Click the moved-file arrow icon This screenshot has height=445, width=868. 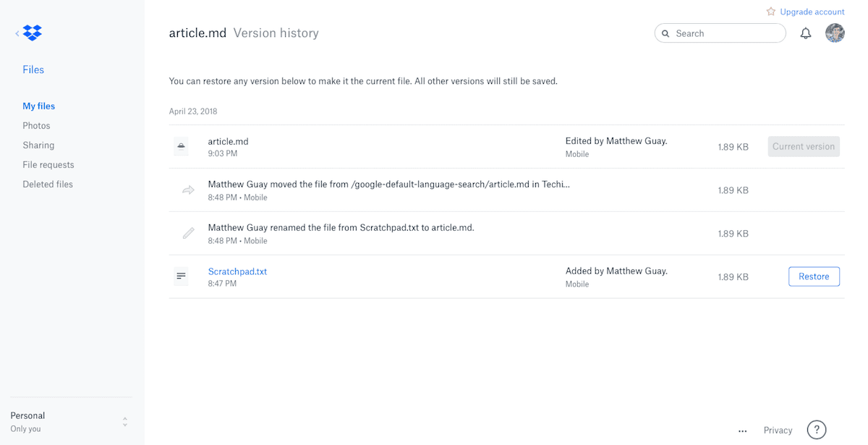point(188,190)
